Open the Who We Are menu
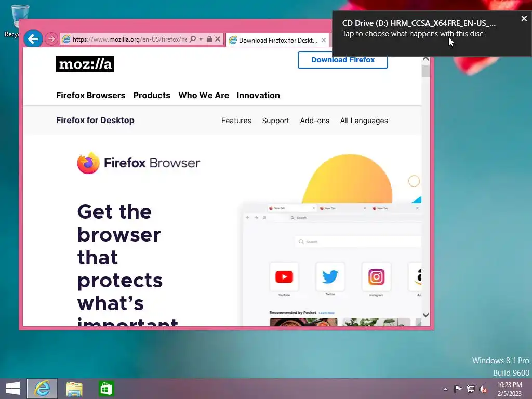The width and height of the screenshot is (532, 399). (204, 96)
